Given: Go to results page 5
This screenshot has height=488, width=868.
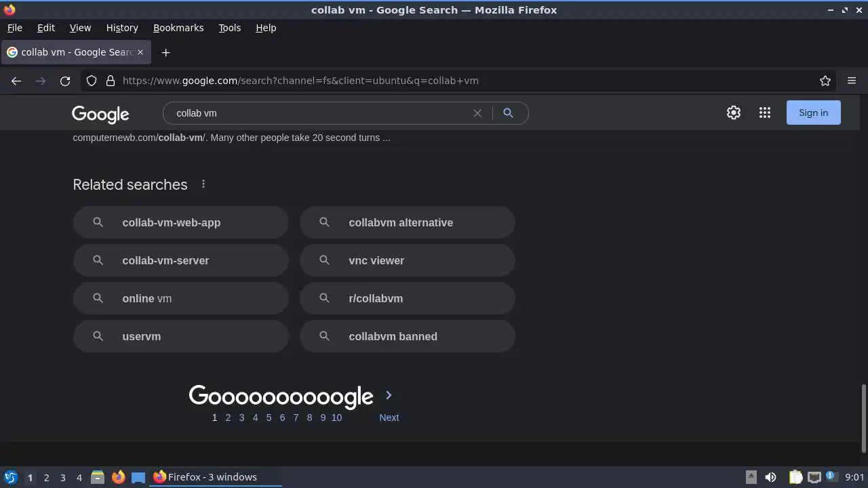Looking at the screenshot, I should tap(269, 418).
